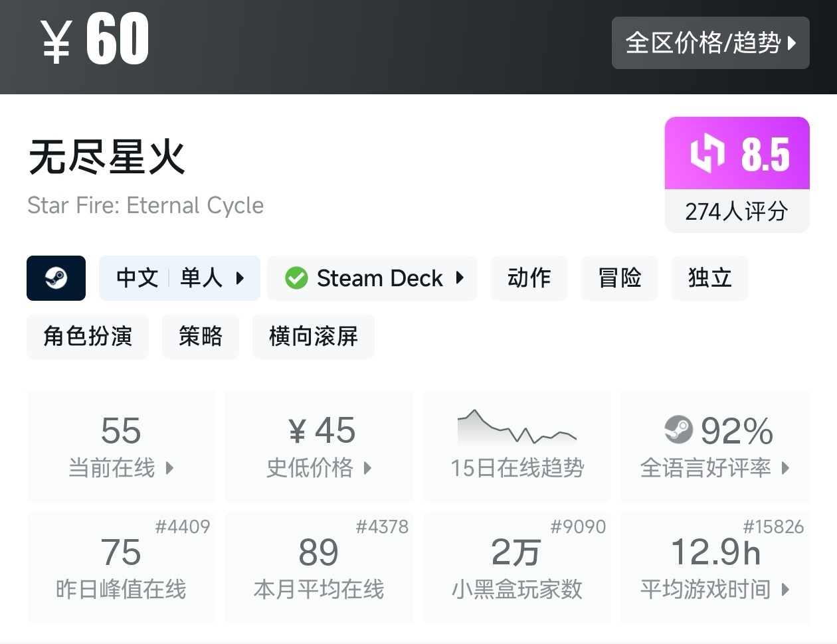Viewport: 837px width, 644px height.
Task: Click the Steam logo beside 92%
Action: point(678,430)
